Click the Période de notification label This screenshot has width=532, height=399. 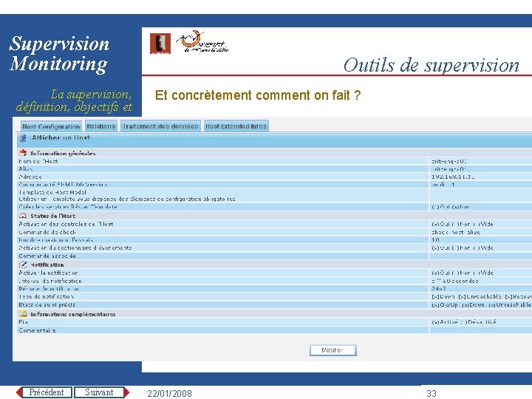(49, 289)
